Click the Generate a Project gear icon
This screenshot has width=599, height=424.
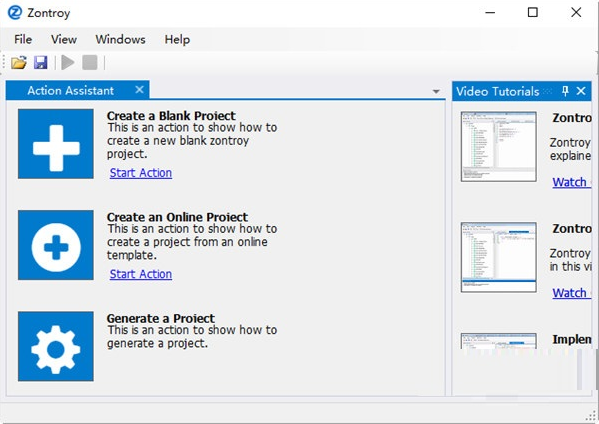coord(56,346)
